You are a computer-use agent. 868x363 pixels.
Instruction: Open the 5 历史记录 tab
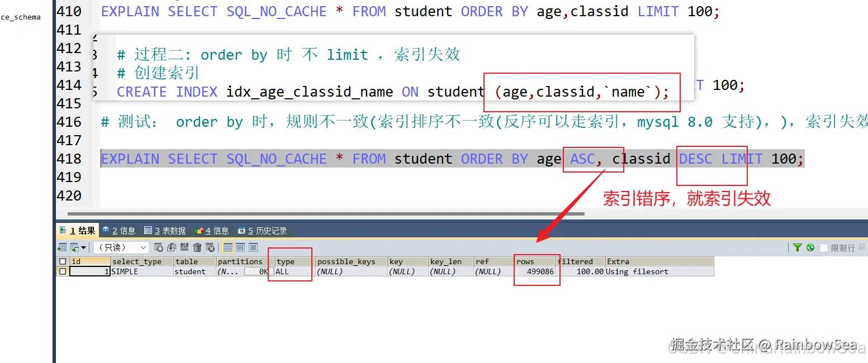pos(262,230)
